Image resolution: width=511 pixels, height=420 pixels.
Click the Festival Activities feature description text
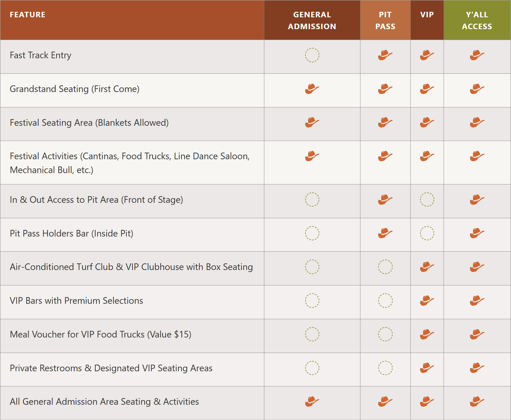pyautogui.click(x=130, y=163)
